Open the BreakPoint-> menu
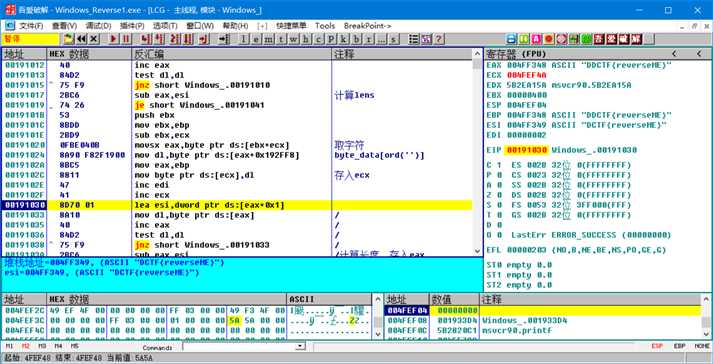Screen dimensions: 713x364 tap(367, 26)
